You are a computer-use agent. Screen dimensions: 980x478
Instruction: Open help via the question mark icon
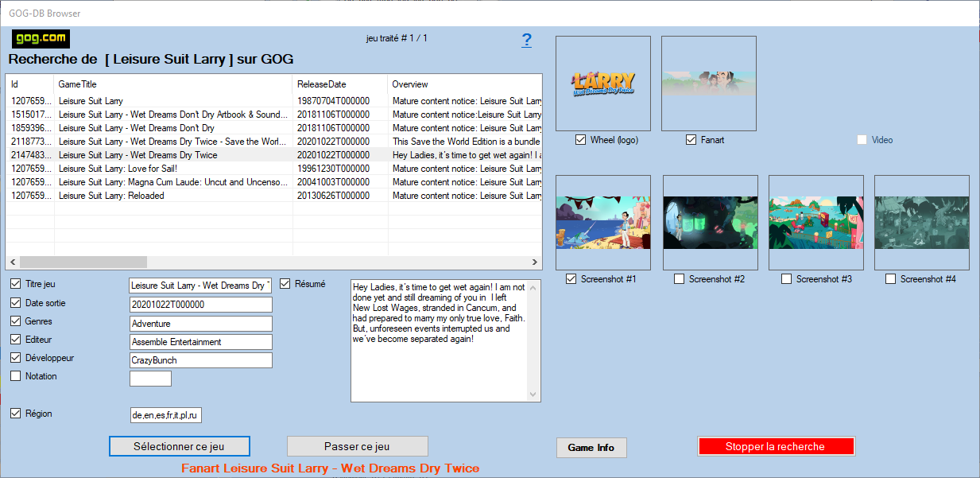pos(526,41)
